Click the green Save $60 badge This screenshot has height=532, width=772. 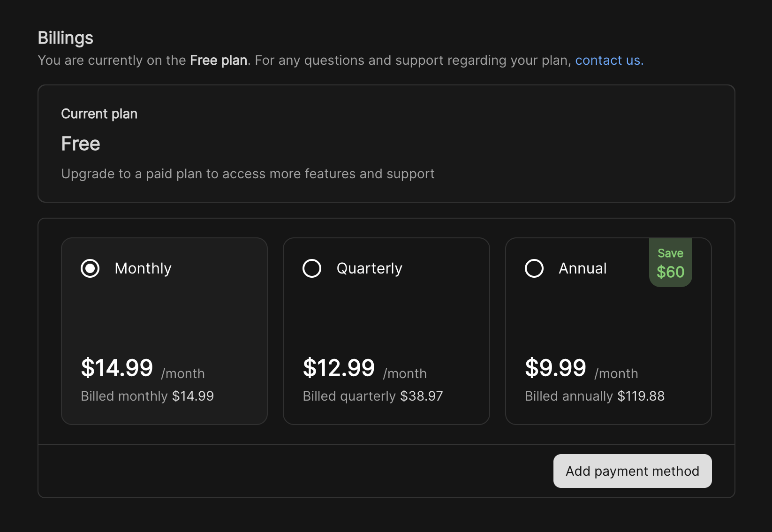[x=670, y=263]
